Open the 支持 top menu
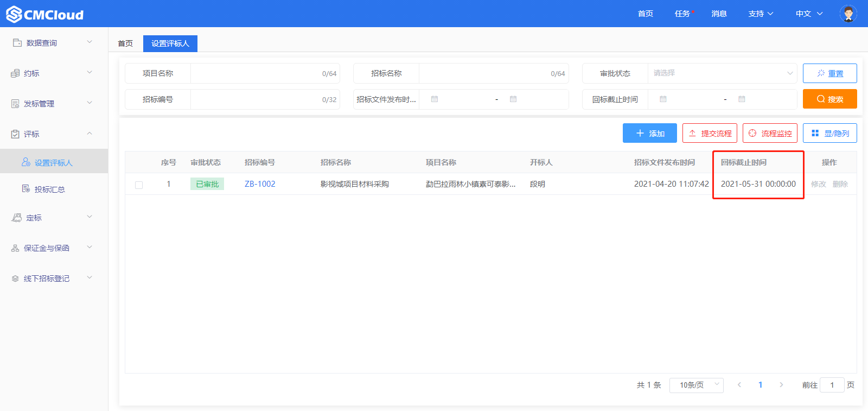Image resolution: width=868 pixels, height=411 pixels. (x=761, y=14)
